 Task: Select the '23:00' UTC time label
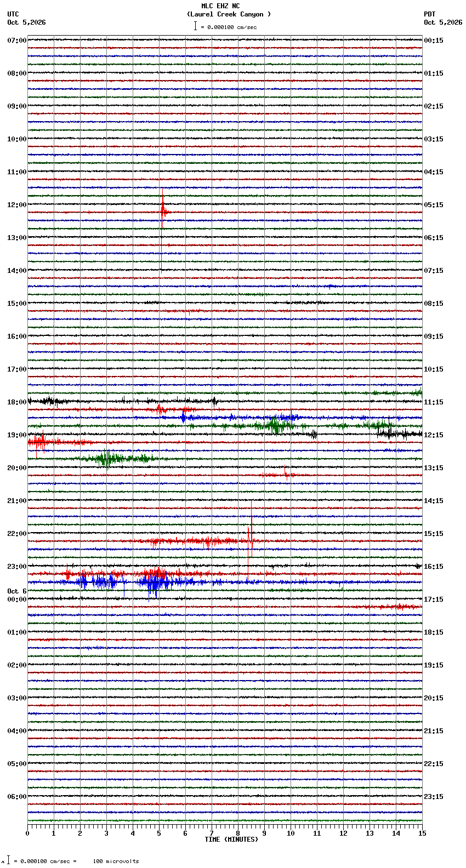(17, 567)
